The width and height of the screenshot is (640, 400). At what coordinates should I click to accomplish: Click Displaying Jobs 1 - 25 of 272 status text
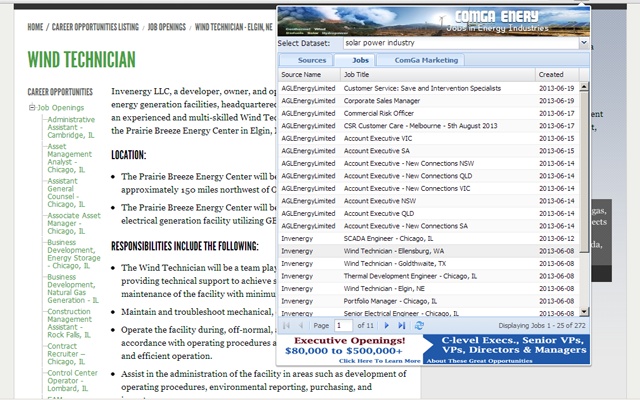(x=542, y=326)
